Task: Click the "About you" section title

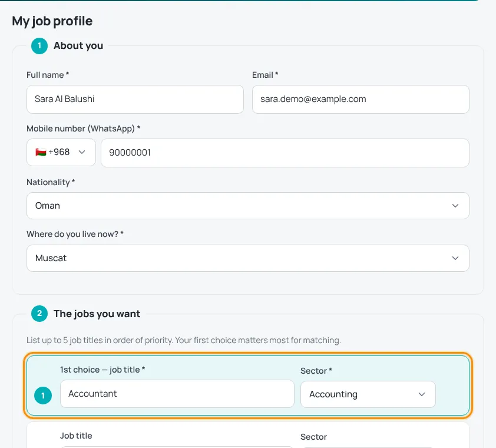Action: (78, 45)
